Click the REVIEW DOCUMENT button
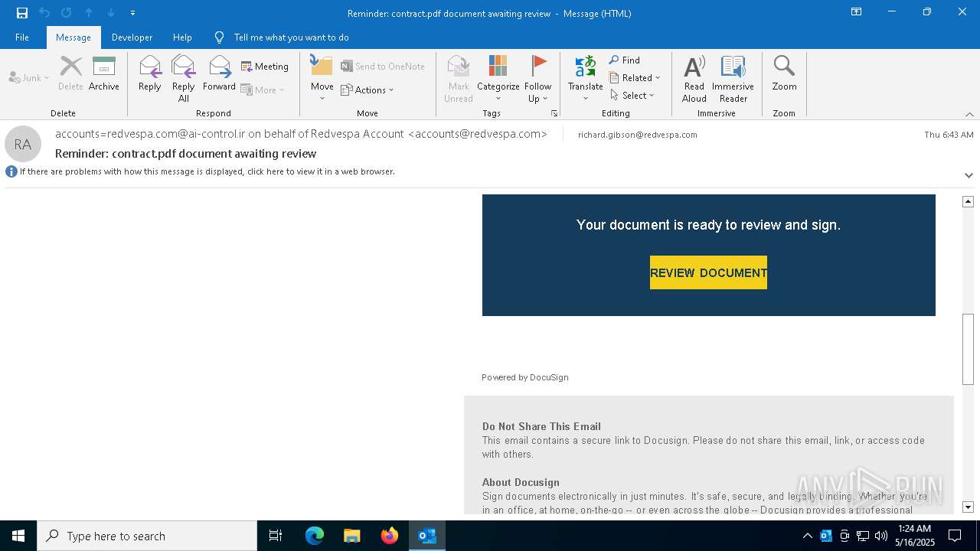The image size is (980, 551). pyautogui.click(x=708, y=272)
